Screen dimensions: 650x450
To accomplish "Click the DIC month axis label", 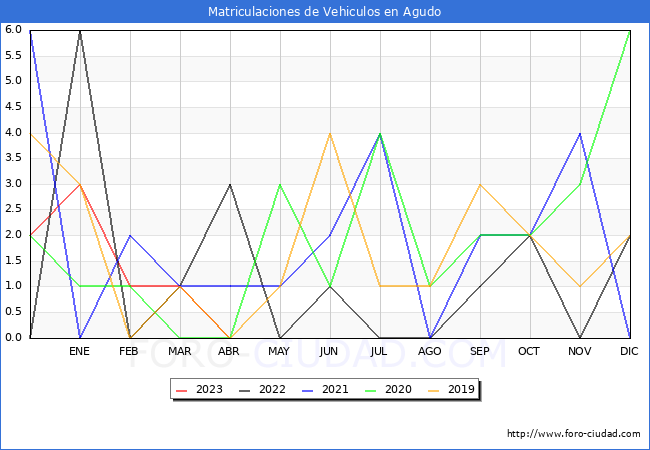I will tap(629, 351).
